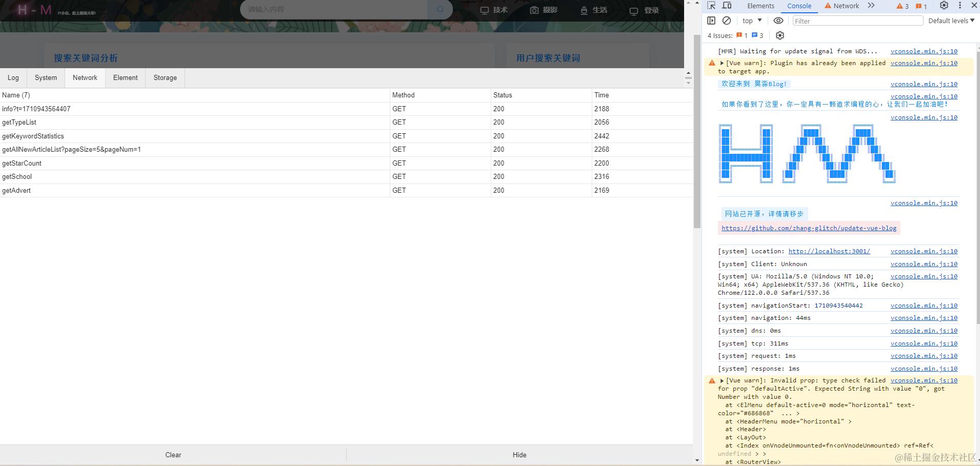Select the getTypeList request row

click(346, 123)
